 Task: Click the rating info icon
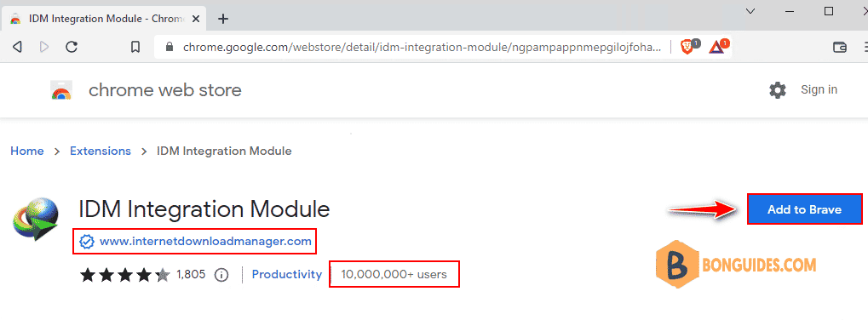pyautogui.click(x=221, y=274)
